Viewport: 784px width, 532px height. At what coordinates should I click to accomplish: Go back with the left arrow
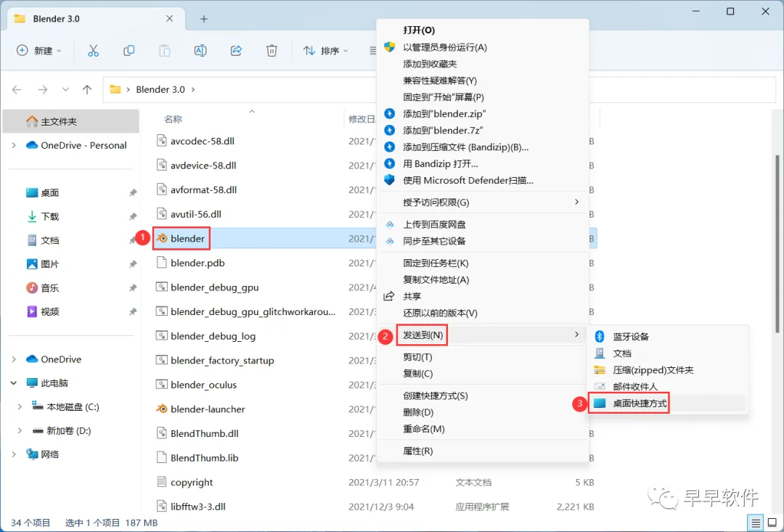(17, 89)
